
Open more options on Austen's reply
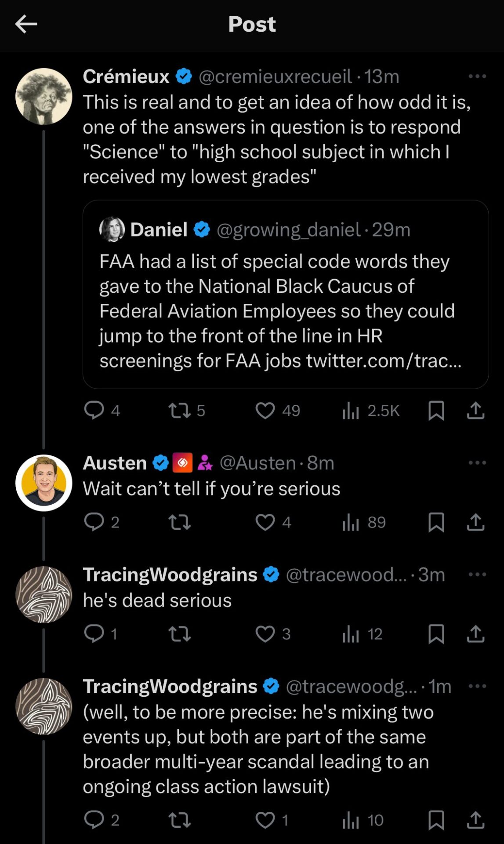[x=477, y=463]
